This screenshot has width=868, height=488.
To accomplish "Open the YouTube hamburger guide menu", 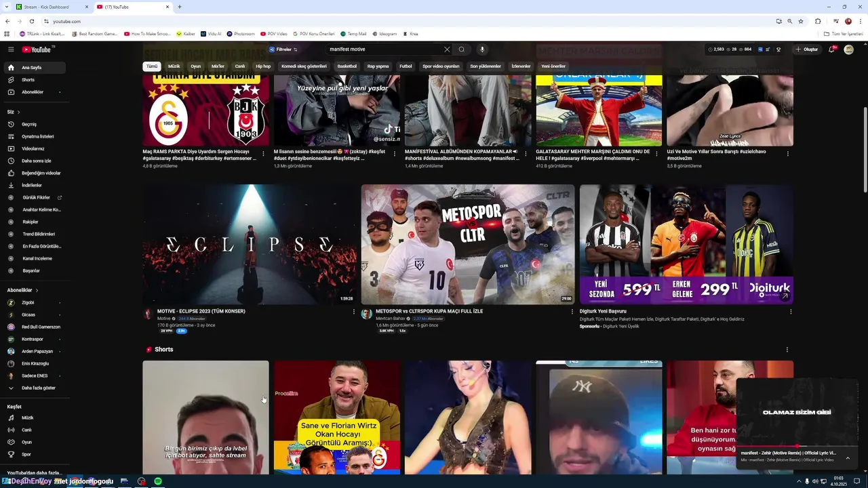I will click(x=11, y=49).
